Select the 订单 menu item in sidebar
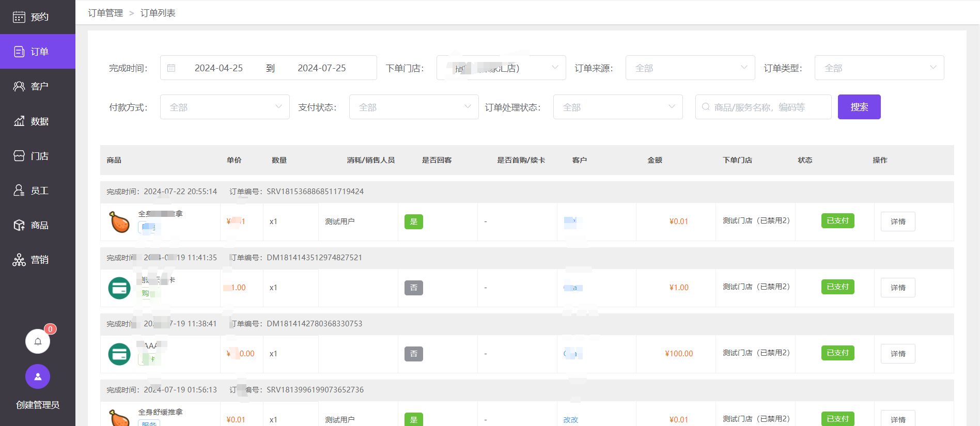980x426 pixels. [x=38, y=52]
